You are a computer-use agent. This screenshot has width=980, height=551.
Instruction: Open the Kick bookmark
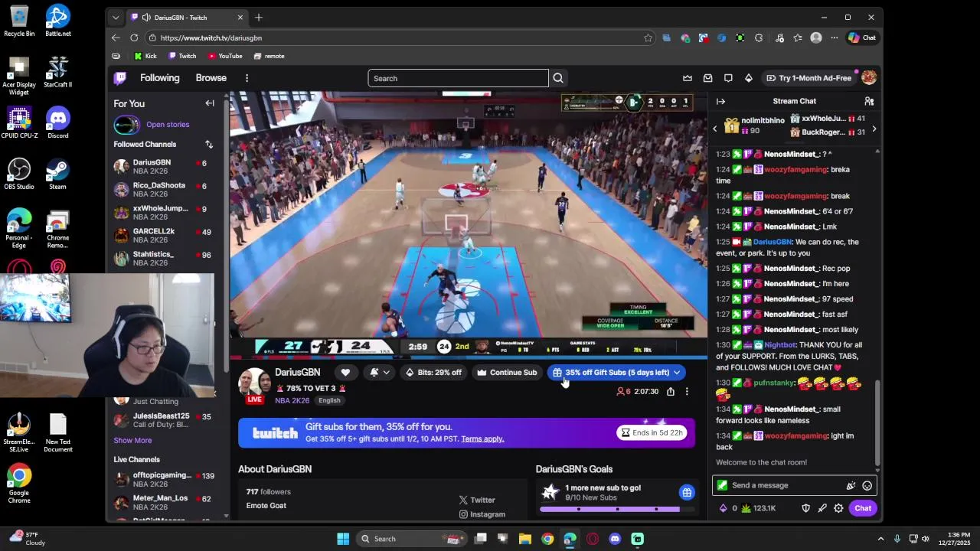(145, 56)
